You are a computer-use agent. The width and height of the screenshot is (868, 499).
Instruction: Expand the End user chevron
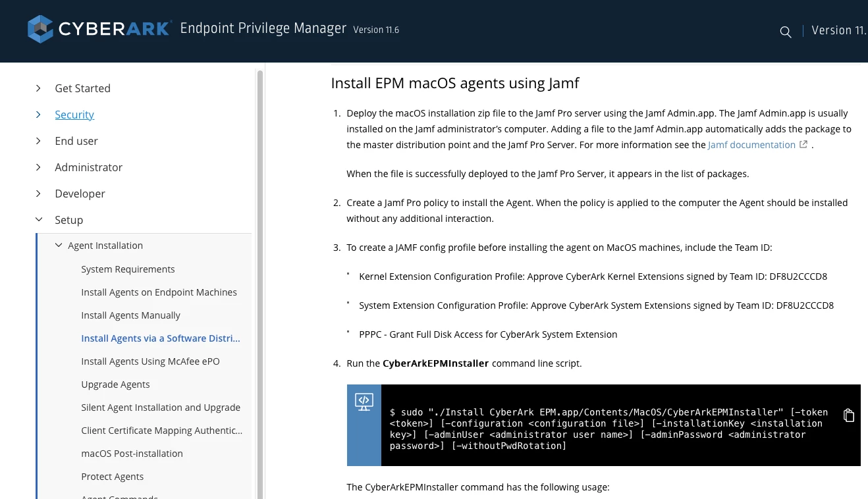(38, 141)
